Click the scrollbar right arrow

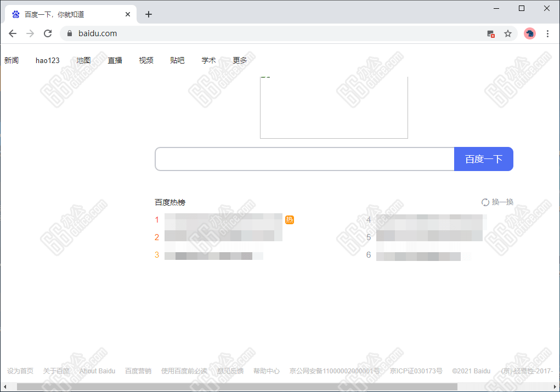[x=555, y=387]
